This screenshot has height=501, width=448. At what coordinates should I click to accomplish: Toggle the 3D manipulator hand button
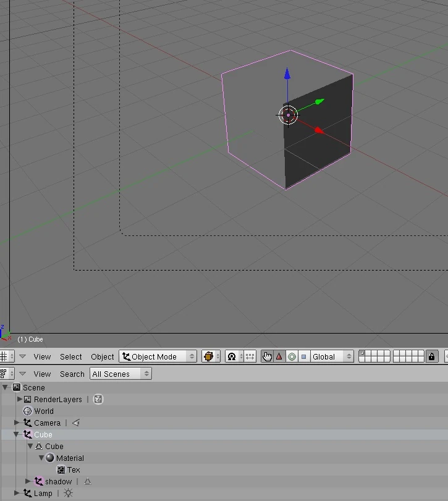pos(267,356)
